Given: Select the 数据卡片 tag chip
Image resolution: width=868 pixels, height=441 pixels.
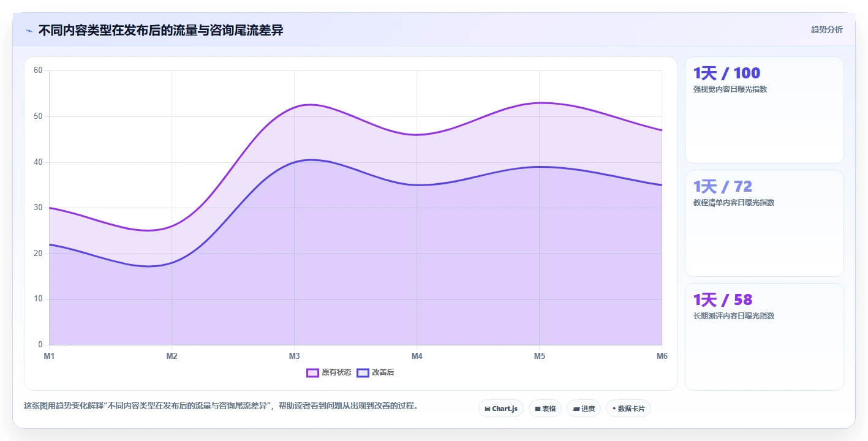Looking at the screenshot, I should click(x=628, y=409).
